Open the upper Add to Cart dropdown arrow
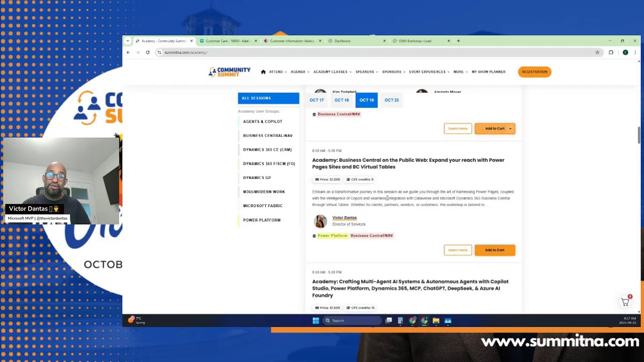Screen dimensions: 644x362 [x=510, y=129]
